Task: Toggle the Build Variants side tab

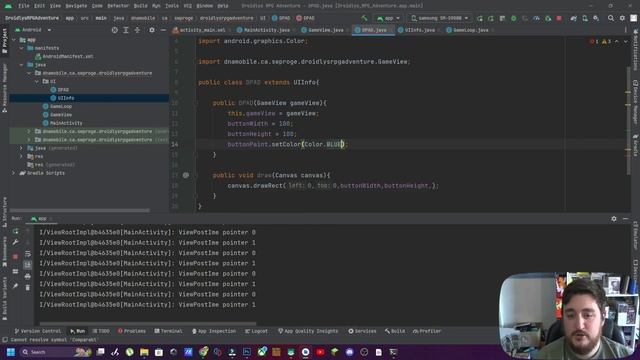Action: pos(4,299)
